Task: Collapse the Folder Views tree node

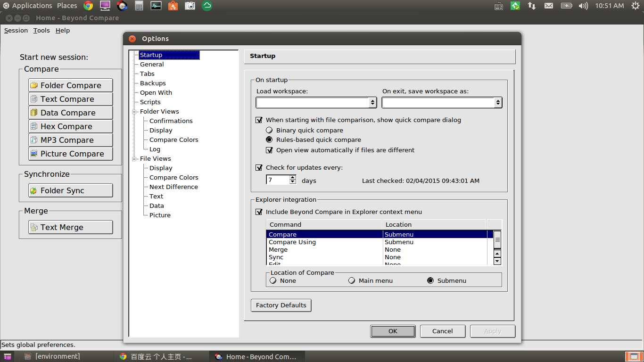Action: click(x=134, y=112)
